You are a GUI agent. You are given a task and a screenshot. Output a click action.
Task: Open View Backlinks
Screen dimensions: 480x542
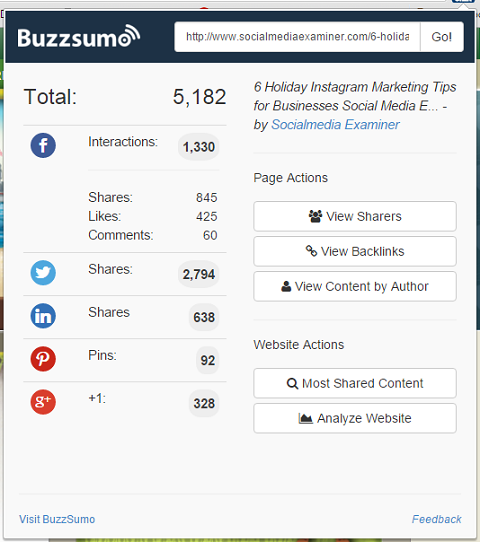(x=355, y=251)
